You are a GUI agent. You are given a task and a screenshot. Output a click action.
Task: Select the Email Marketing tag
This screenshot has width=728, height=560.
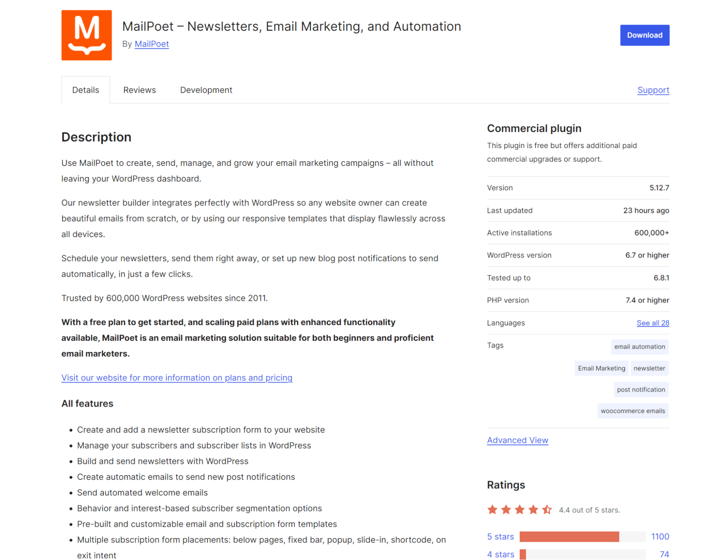click(601, 368)
